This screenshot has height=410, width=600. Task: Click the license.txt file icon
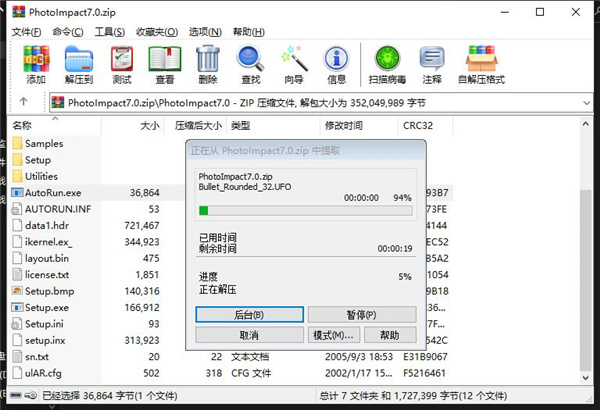[17, 274]
